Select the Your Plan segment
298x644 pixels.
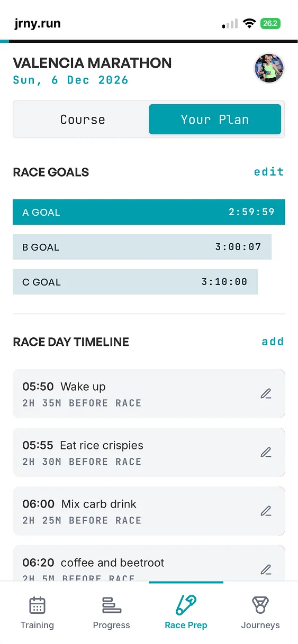coord(215,119)
